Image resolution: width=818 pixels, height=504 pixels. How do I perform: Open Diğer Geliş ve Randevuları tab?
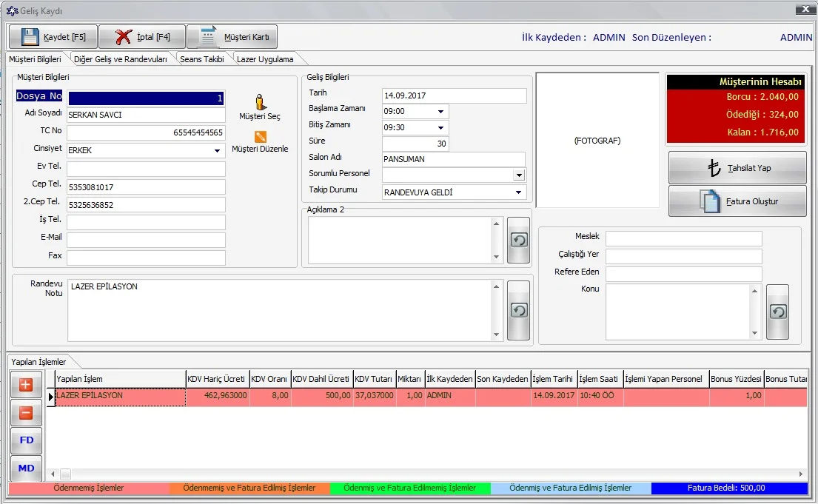(x=121, y=59)
